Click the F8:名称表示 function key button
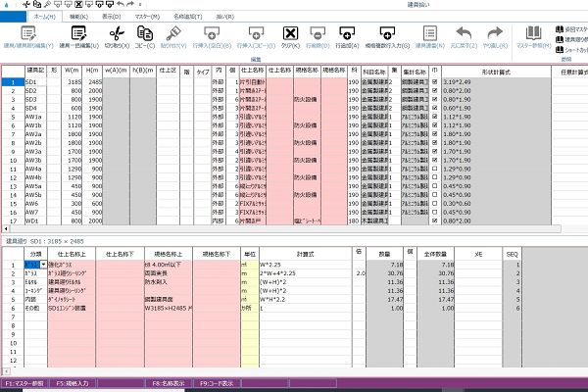The width and height of the screenshot is (588, 392). [x=169, y=383]
